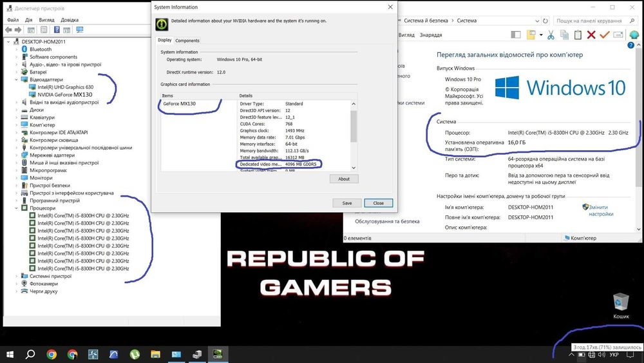Click the About button
The width and height of the screenshot is (644, 363).
344,179
